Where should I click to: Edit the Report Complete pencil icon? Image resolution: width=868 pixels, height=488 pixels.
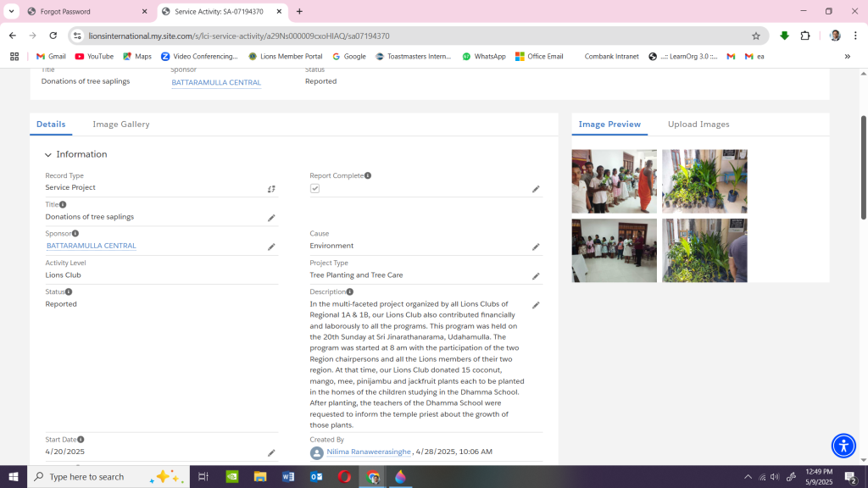pos(536,189)
